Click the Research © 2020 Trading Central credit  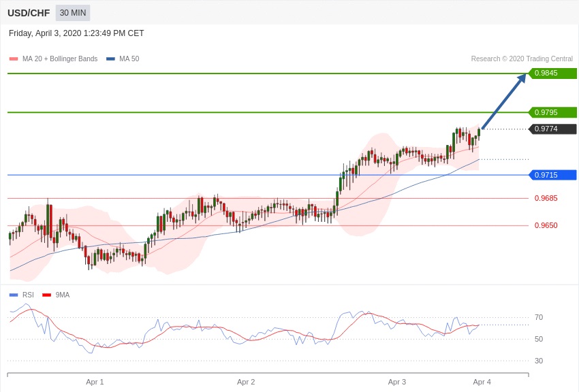click(522, 59)
